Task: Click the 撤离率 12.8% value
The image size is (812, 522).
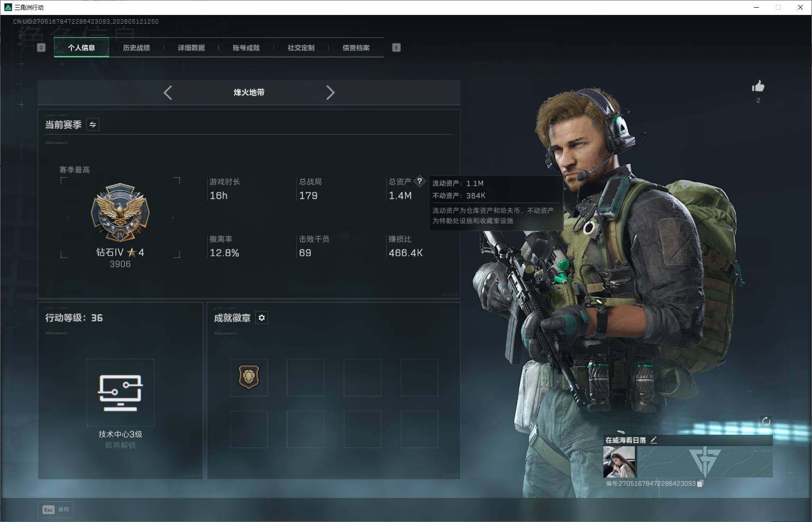Action: pyautogui.click(x=224, y=253)
